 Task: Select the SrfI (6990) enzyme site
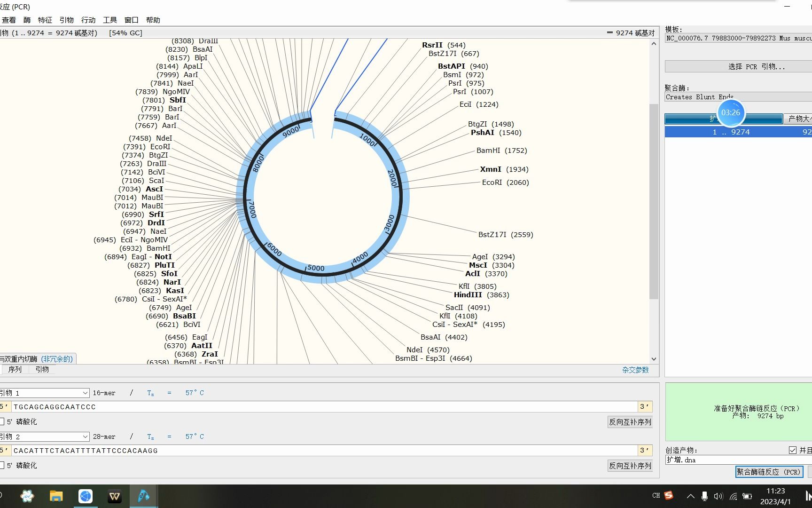(143, 214)
